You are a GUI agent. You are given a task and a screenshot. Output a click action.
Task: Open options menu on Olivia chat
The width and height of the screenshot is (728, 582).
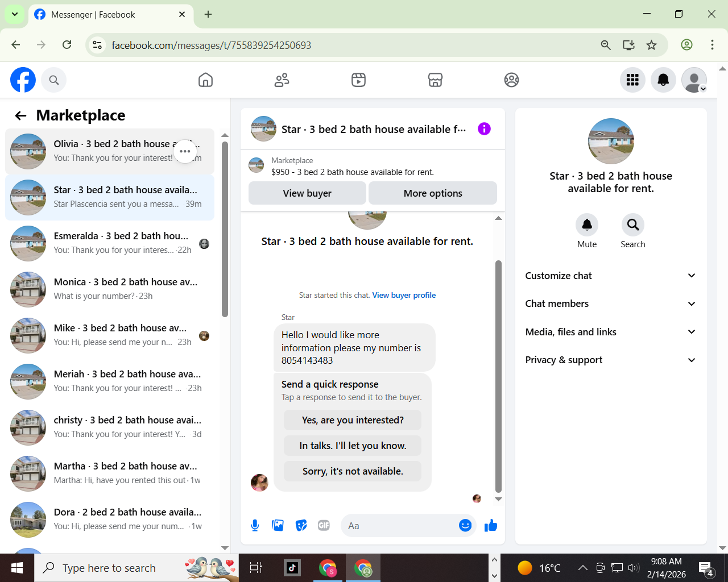tap(185, 151)
